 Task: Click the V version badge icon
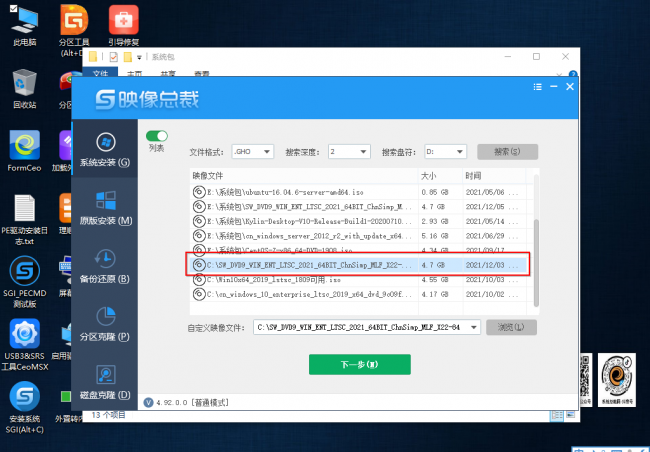[x=148, y=402]
